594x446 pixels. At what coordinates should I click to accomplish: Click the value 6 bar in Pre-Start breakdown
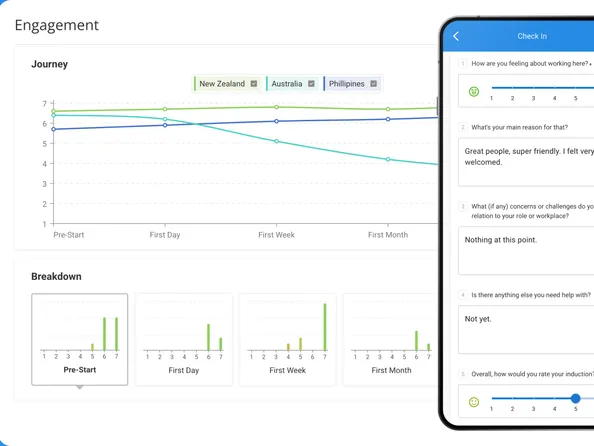click(x=105, y=334)
